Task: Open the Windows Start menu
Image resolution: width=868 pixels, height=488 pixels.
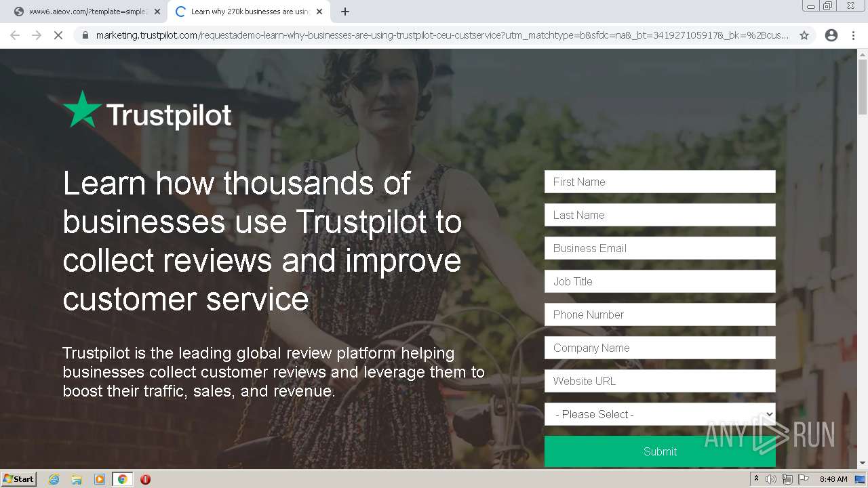Action: coord(18,479)
